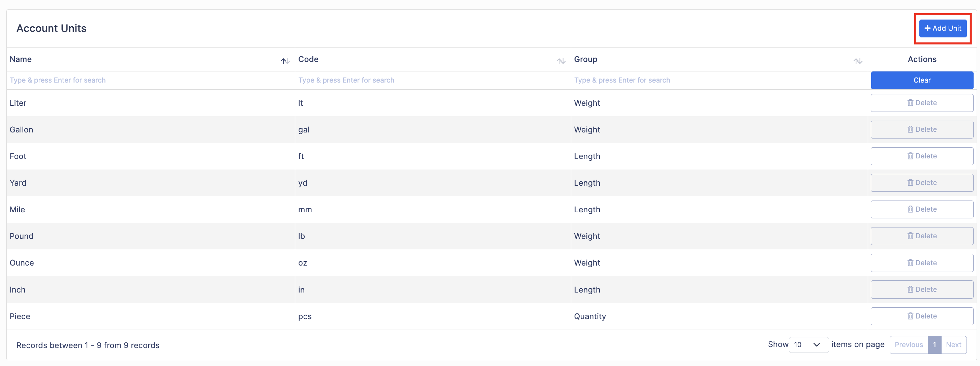The width and height of the screenshot is (980, 366).
Task: Delete the Mile unit
Action: (922, 209)
